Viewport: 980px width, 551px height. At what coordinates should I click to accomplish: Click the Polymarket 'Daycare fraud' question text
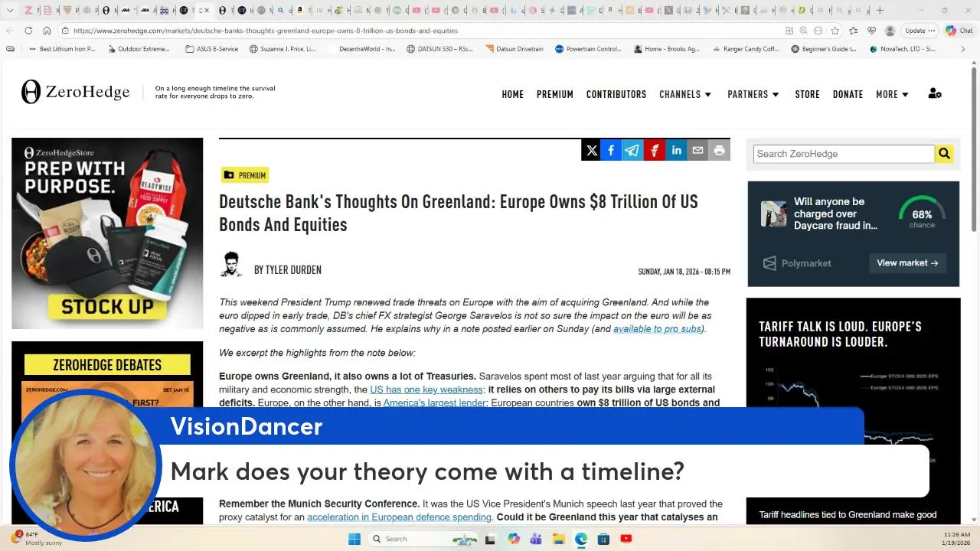click(836, 214)
